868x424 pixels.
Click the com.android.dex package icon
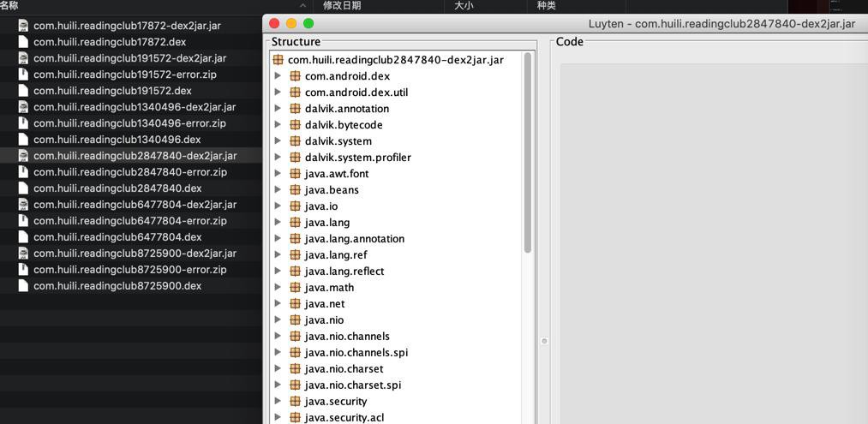click(x=295, y=76)
